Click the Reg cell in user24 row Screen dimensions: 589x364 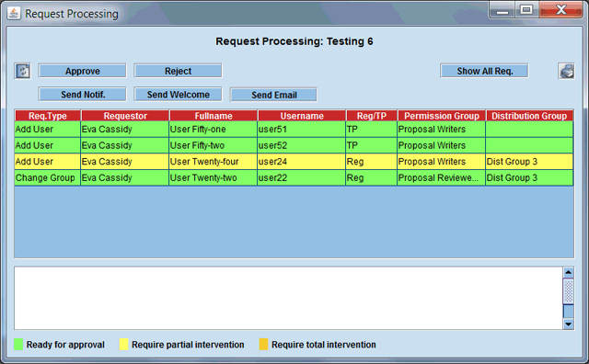371,162
